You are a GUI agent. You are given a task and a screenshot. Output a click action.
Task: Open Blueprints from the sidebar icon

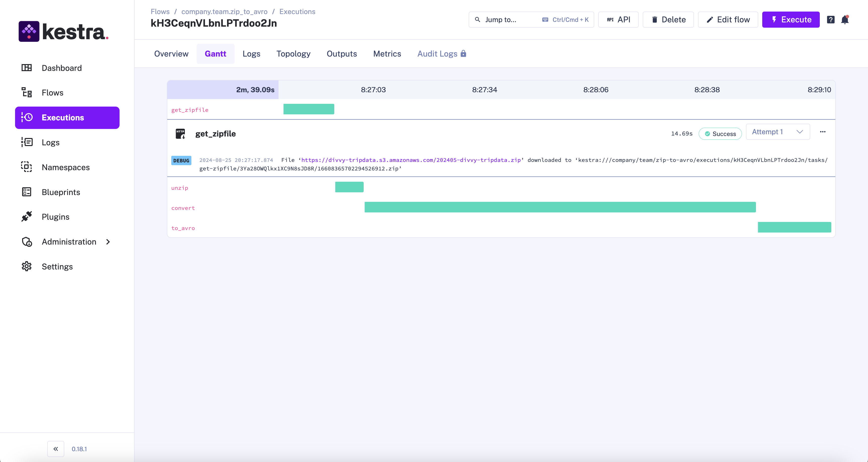[x=27, y=192]
